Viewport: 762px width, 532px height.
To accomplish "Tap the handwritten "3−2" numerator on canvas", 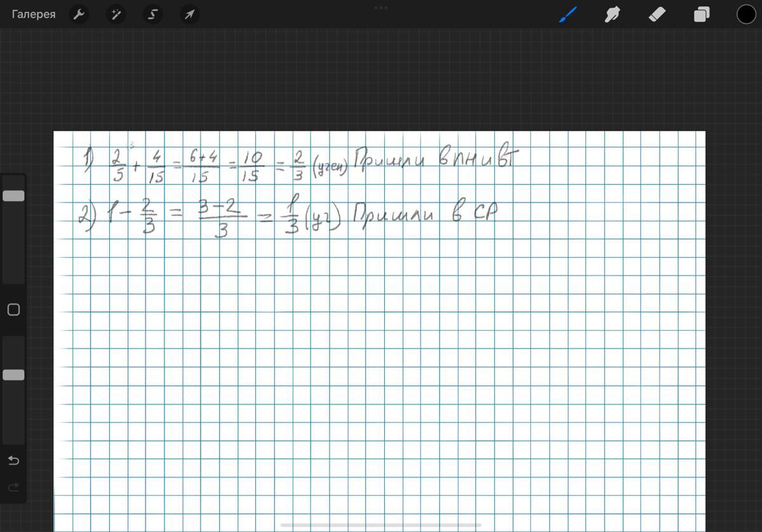I will point(220,207).
